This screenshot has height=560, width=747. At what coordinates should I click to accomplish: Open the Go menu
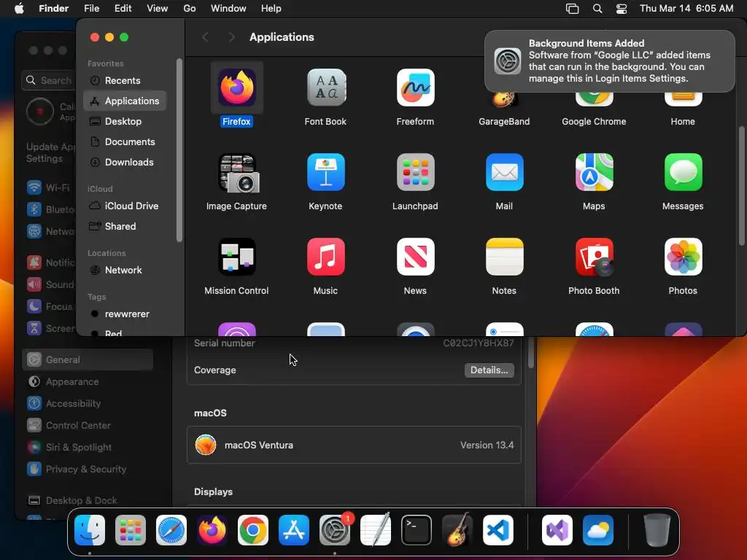tap(190, 9)
